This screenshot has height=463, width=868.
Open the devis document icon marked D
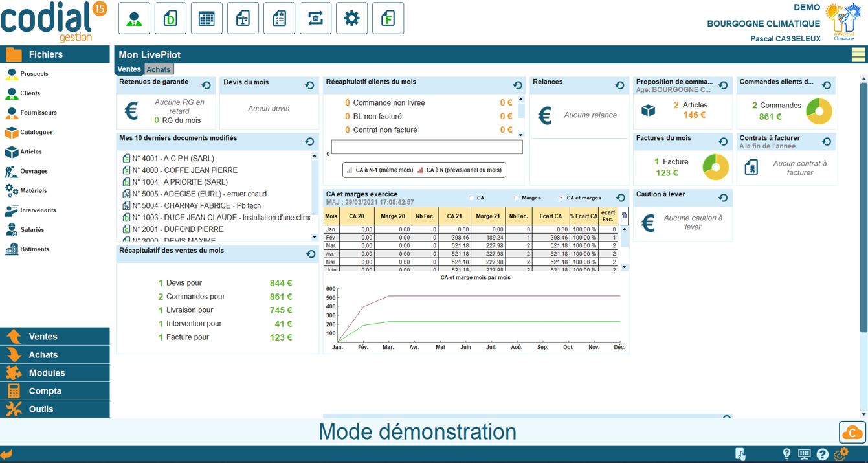coord(171,18)
